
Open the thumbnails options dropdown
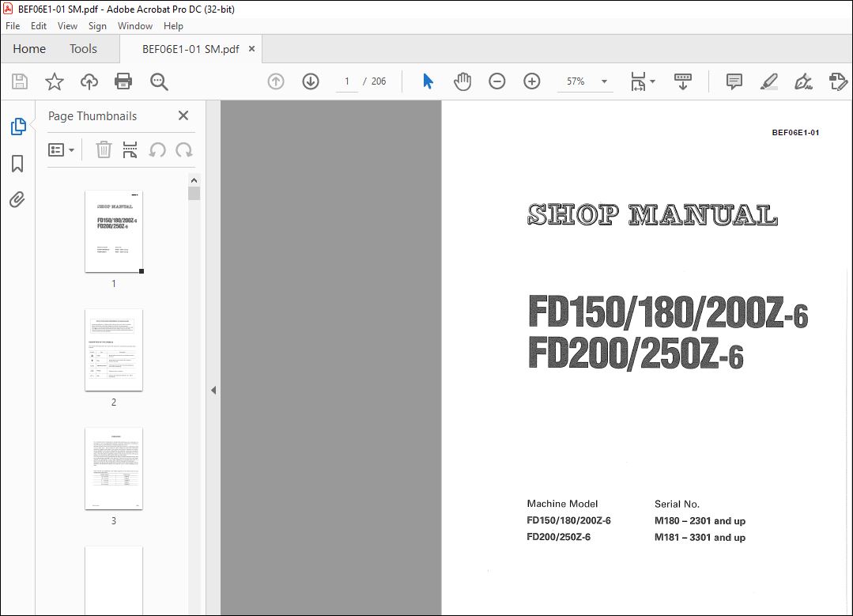click(x=61, y=149)
